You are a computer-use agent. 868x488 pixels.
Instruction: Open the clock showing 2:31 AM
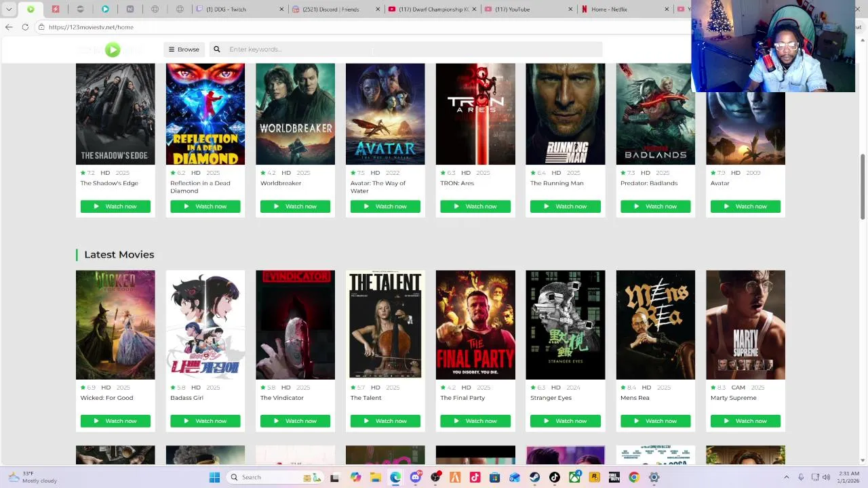coord(848,477)
